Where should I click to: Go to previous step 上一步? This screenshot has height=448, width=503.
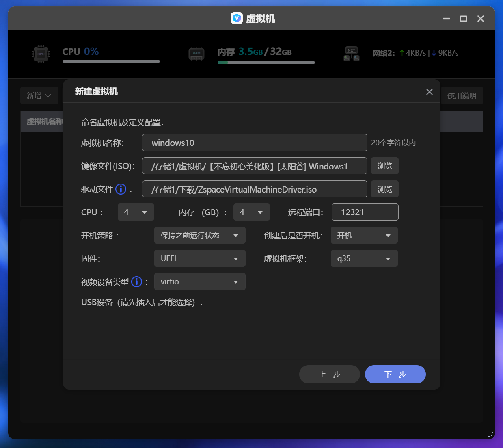[x=330, y=374]
